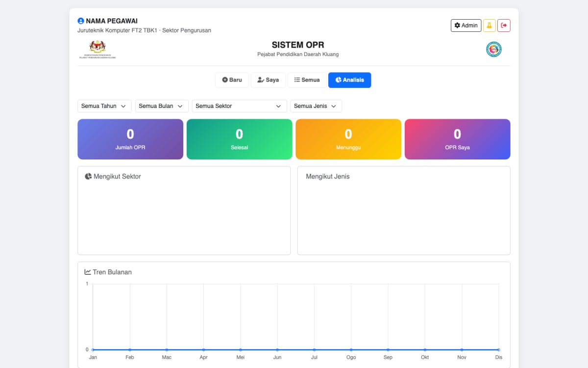This screenshot has width=588, height=368.
Task: Click the red logout icon button
Action: coord(504,26)
